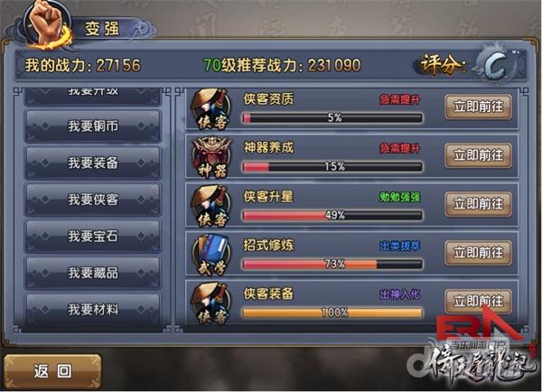542x392 pixels.
Task: Go to 神器养成 via 立即前往
Action: point(479,155)
